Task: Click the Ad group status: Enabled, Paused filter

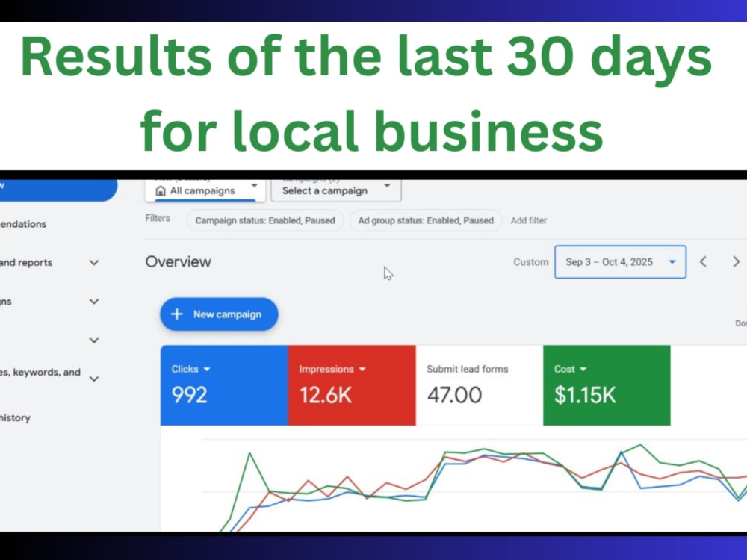Action: (426, 220)
